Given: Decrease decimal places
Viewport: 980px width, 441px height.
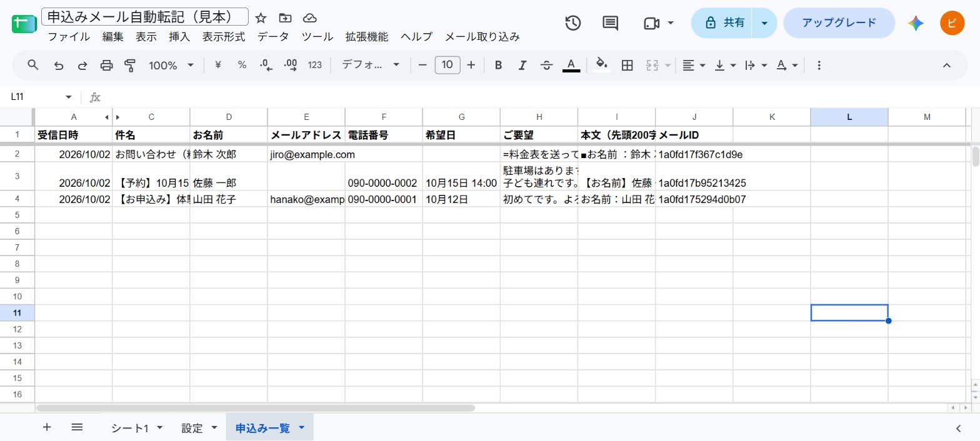Looking at the screenshot, I should click(x=266, y=65).
